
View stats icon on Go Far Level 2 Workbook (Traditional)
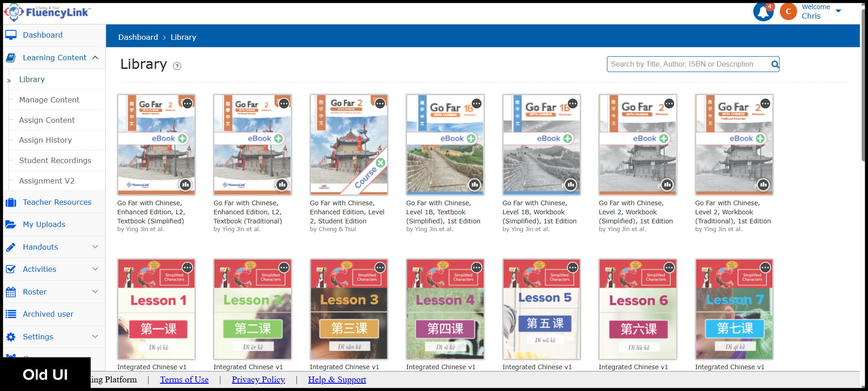(x=763, y=184)
